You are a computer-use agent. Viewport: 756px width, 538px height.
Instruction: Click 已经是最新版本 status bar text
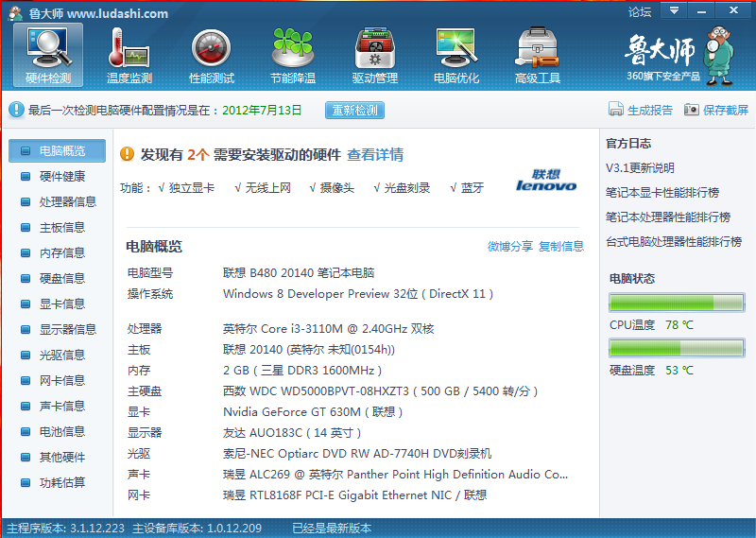pyautogui.click(x=332, y=529)
